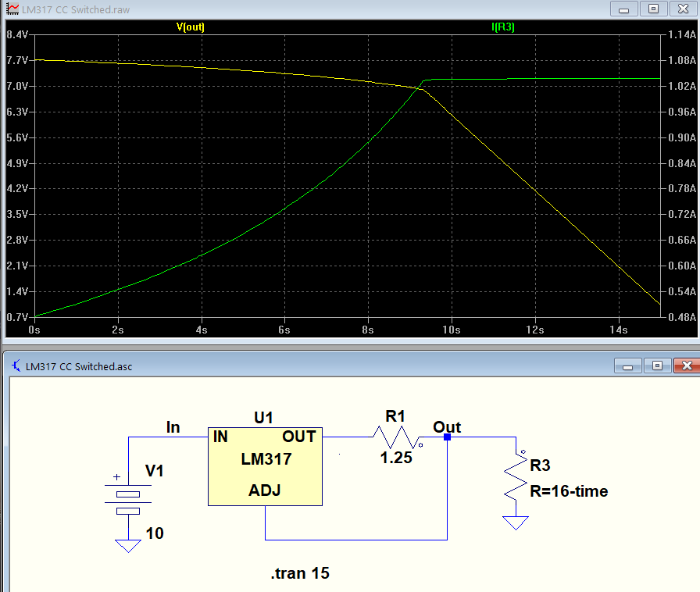This screenshot has height=592, width=700.
Task: Click the '4s' time axis label
Action: (202, 330)
